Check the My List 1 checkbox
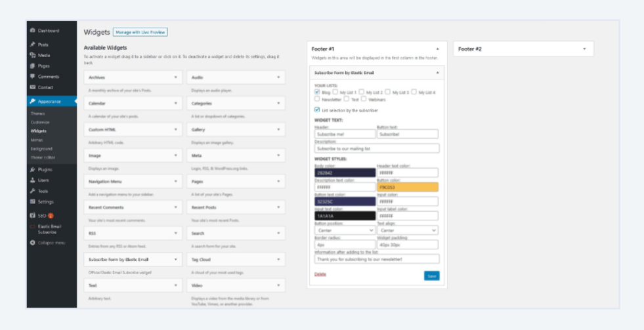644x330 pixels. 335,92
